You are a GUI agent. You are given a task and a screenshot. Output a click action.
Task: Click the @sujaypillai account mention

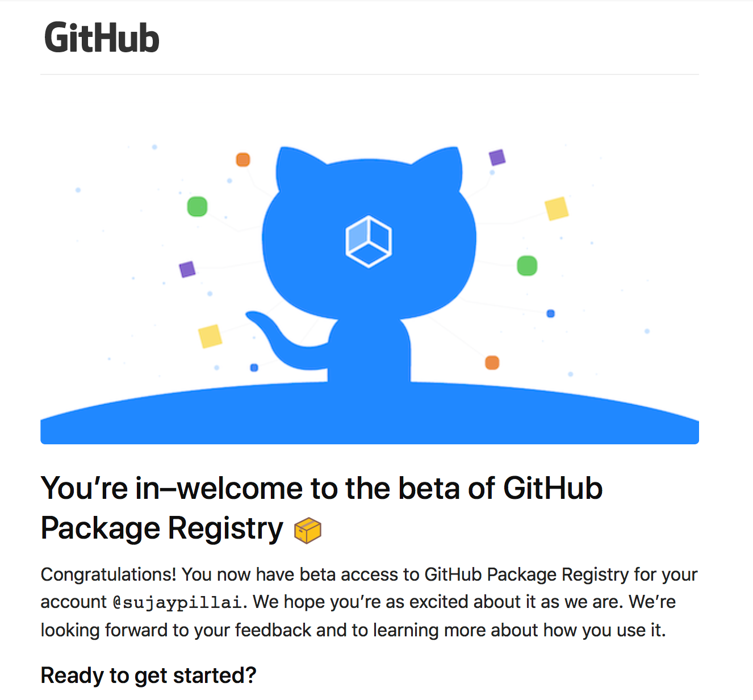pos(178,602)
